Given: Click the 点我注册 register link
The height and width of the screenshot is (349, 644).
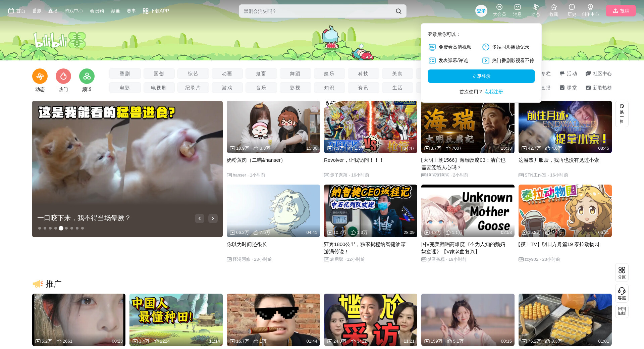Looking at the screenshot, I should (x=494, y=92).
